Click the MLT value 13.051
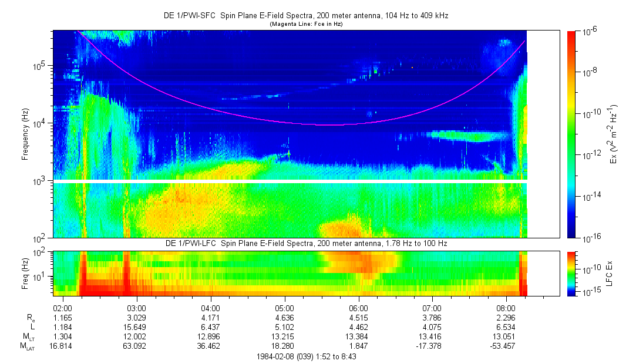Viewport: 636px width, 364px height. (504, 336)
